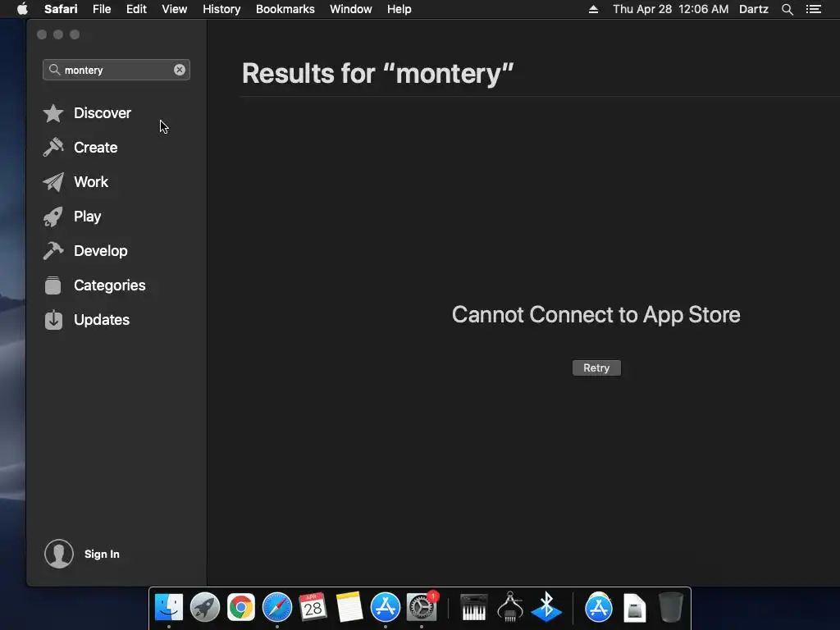
Task: Open the View menu
Action: pos(174,9)
